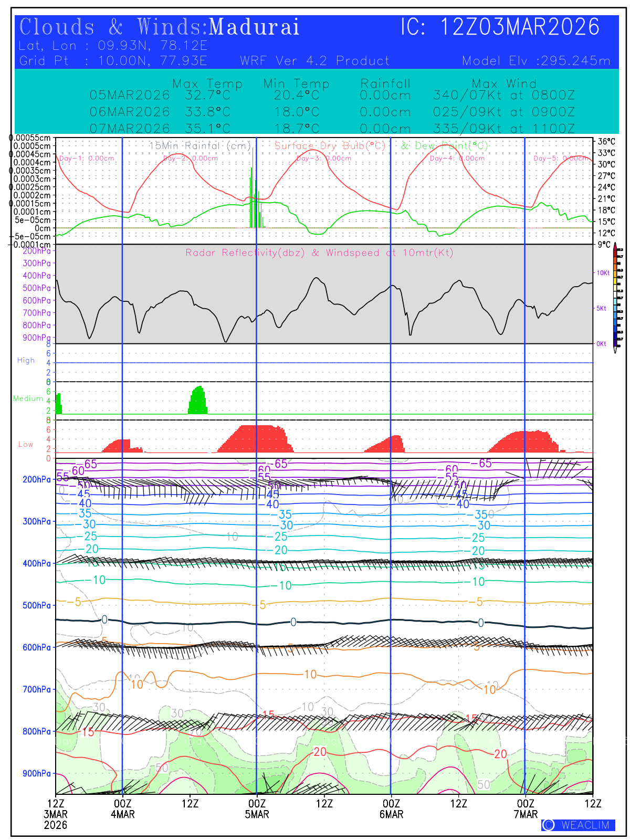Click the 12Z 3MAR 2026 start label
Image resolution: width=630 pixels, height=840 pixels.
(56, 814)
